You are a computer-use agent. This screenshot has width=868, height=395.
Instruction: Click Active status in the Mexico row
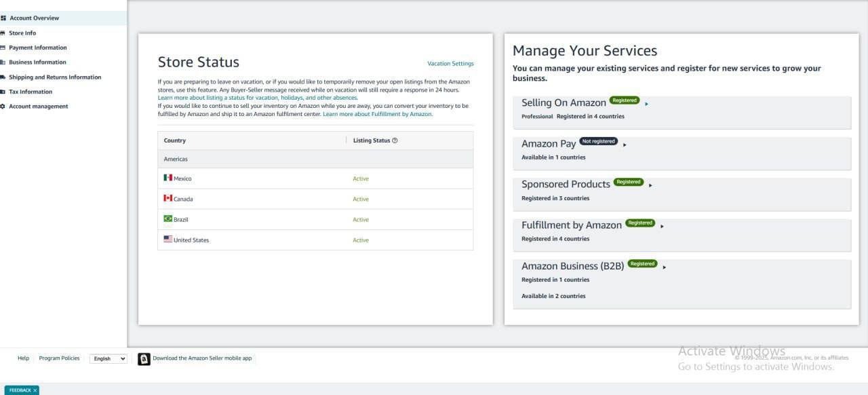click(x=361, y=178)
